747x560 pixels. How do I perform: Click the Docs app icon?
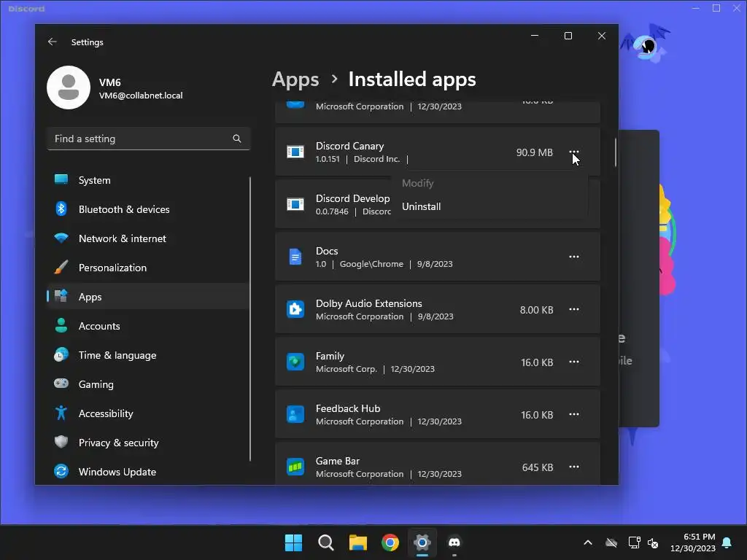(295, 257)
